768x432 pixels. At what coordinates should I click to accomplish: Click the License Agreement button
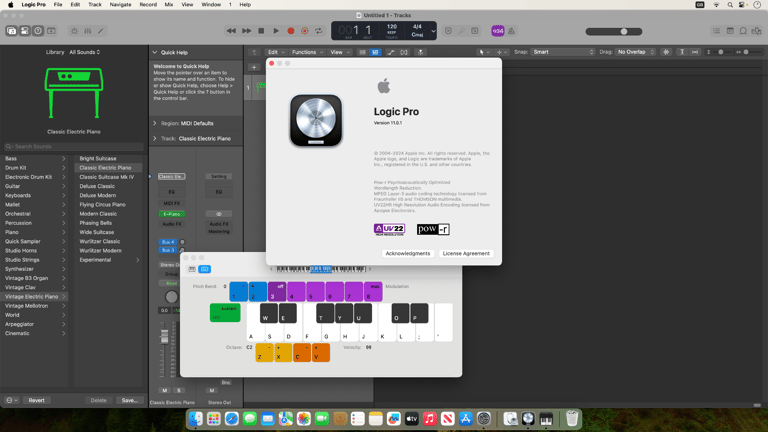click(466, 253)
